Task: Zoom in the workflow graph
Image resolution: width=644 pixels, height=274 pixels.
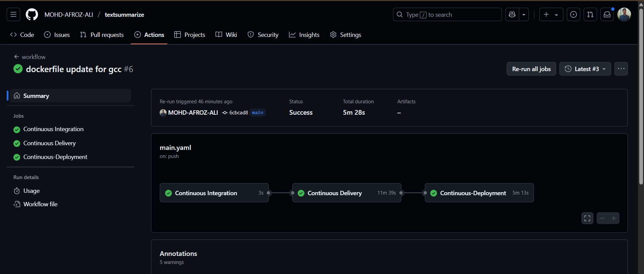Action: tap(614, 218)
